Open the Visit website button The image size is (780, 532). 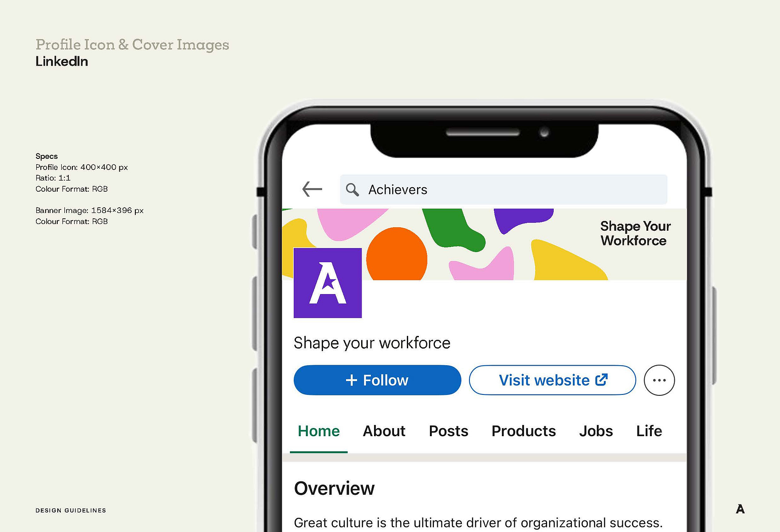click(x=552, y=380)
